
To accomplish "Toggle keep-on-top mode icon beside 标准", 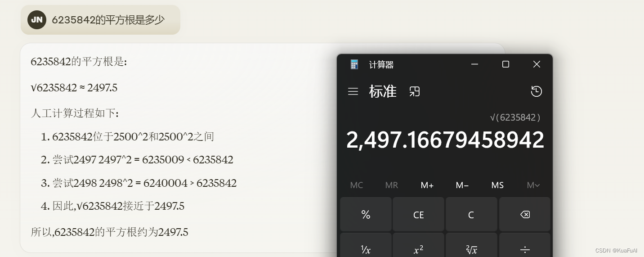I will click(x=414, y=91).
